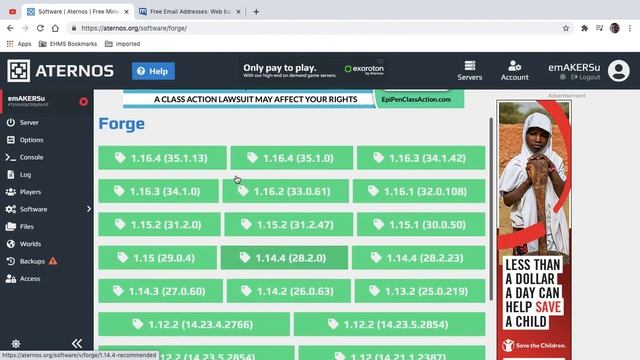Click the user avatar icon
The height and width of the screenshot is (360, 640).
618,71
